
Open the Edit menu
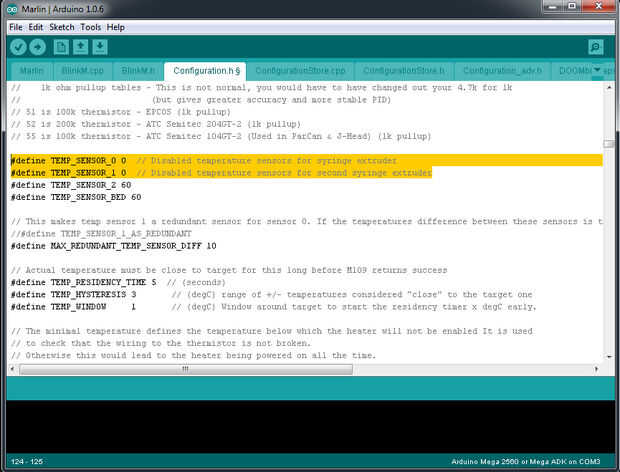point(36,27)
